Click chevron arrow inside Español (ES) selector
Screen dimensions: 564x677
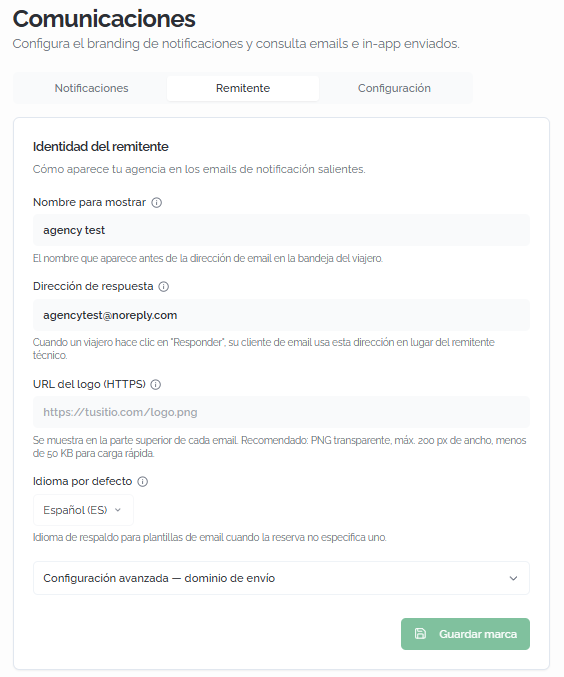pyautogui.click(x=118, y=510)
